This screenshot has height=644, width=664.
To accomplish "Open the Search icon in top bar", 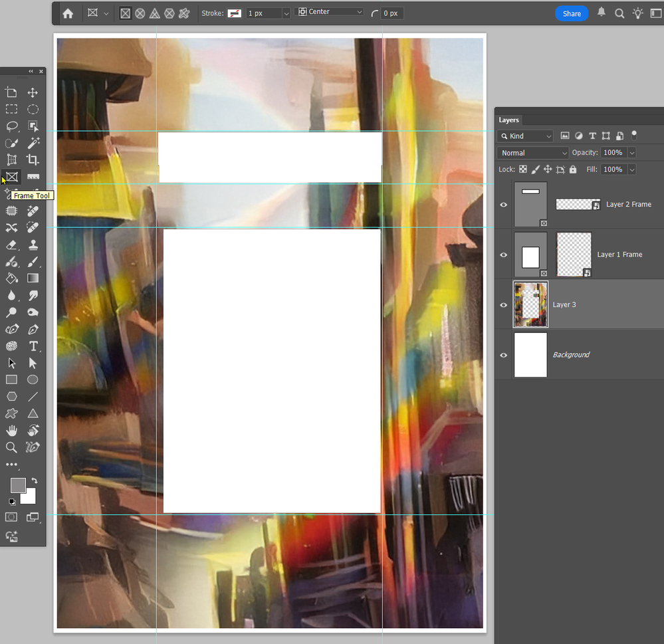I will pyautogui.click(x=619, y=13).
